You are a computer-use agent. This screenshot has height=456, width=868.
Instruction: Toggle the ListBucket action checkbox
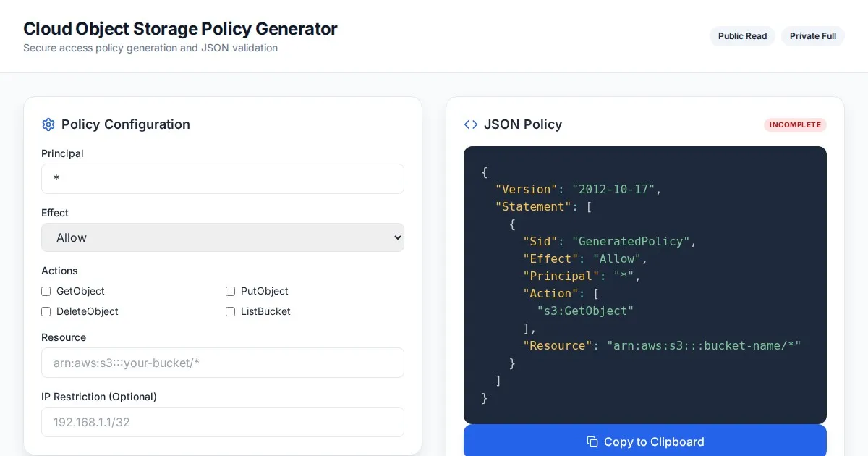pyautogui.click(x=231, y=311)
